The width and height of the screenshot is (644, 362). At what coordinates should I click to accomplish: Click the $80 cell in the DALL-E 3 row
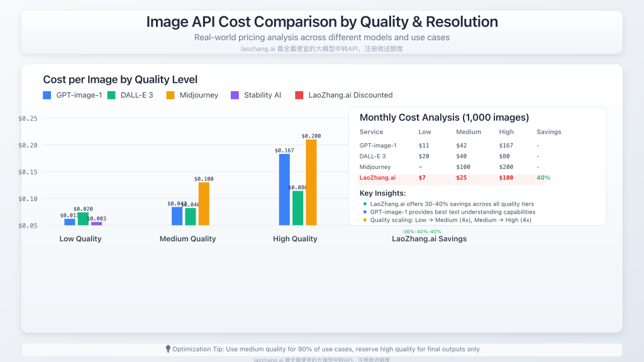click(x=504, y=156)
